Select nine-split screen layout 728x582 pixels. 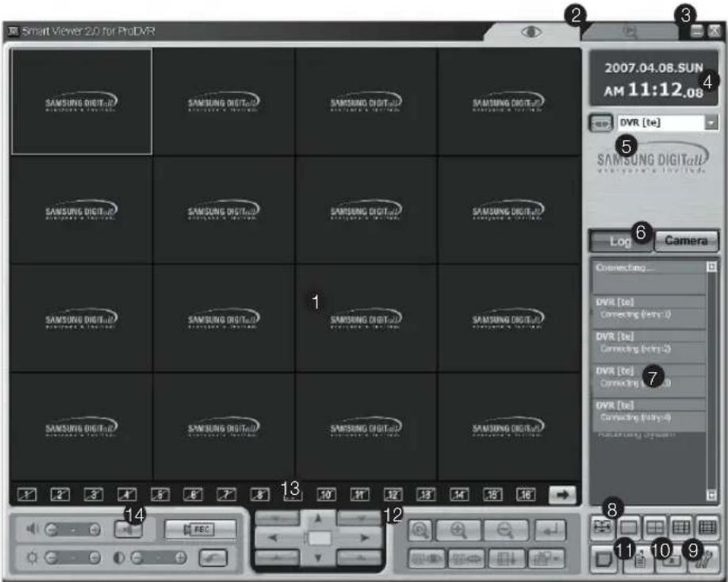click(681, 528)
